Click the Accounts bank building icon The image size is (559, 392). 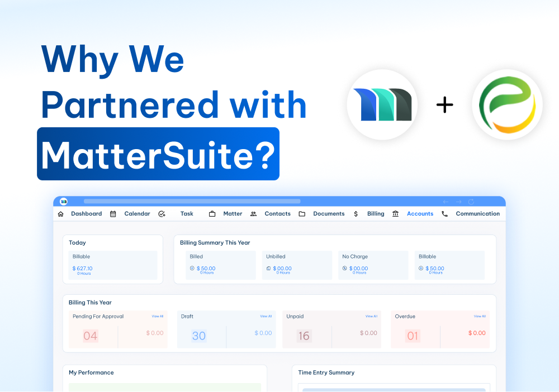396,214
